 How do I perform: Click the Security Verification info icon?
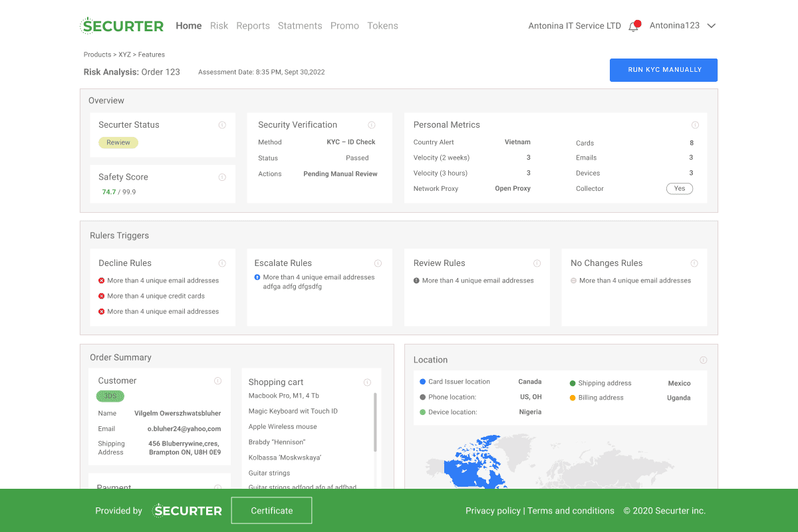(372, 125)
